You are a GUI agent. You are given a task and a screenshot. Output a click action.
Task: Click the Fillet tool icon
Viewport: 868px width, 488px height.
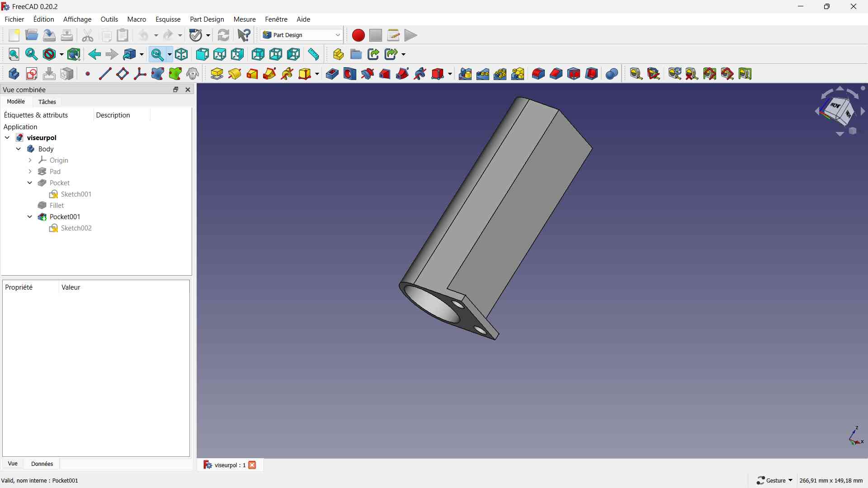point(538,74)
